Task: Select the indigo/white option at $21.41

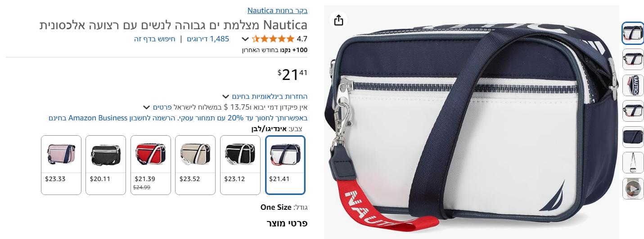Action: click(285, 165)
